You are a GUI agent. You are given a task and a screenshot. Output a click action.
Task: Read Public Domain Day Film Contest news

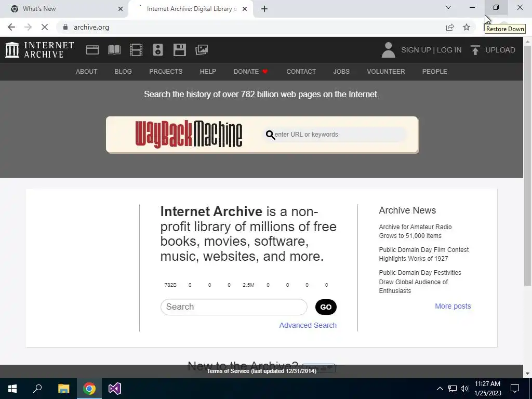click(x=424, y=254)
